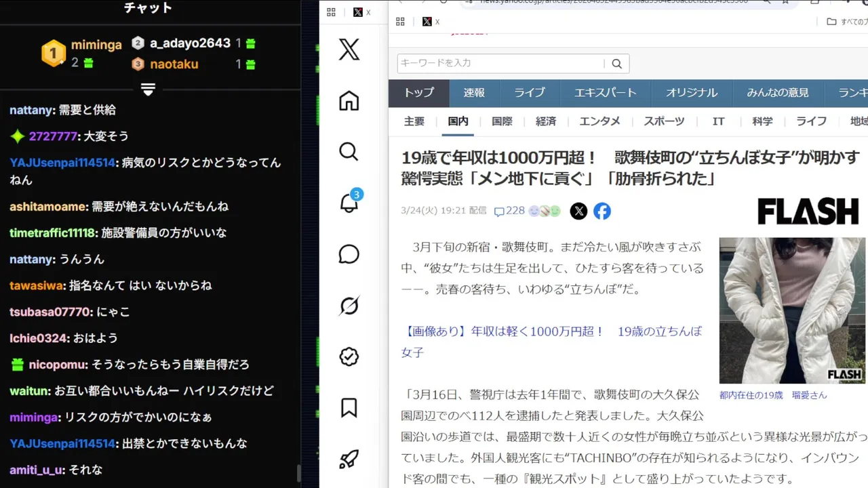Click the FLASH publisher logo

808,211
